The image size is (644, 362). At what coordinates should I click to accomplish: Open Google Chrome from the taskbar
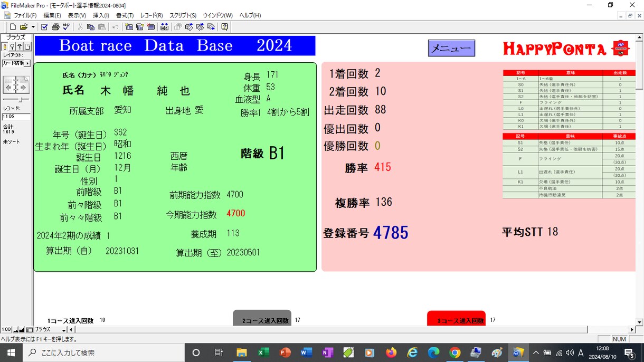455,353
